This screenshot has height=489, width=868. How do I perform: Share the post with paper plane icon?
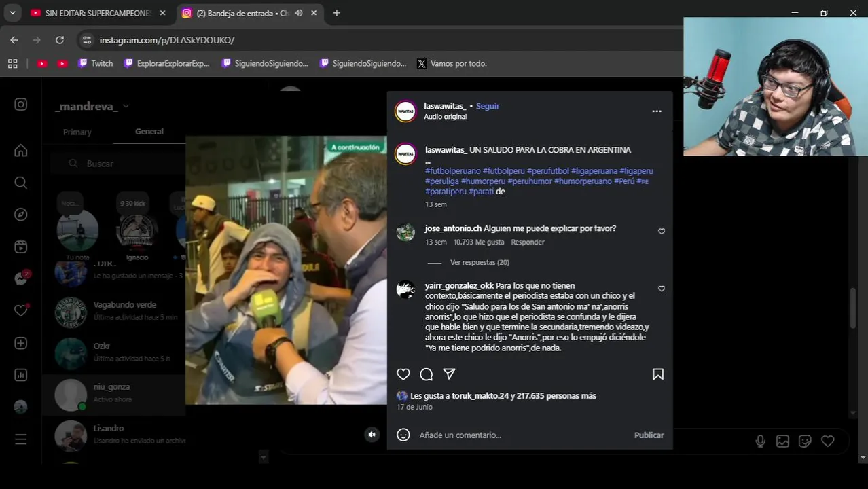pyautogui.click(x=449, y=374)
